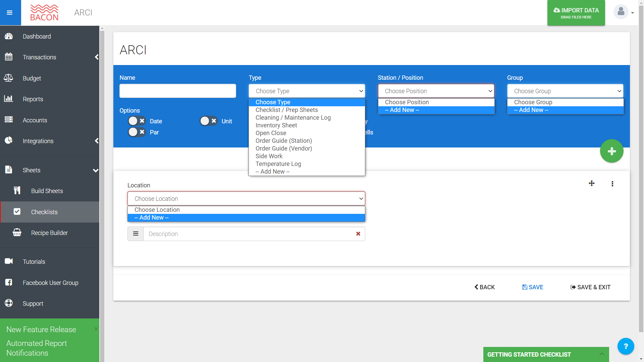The image size is (644, 362).
Task: Open Recipe Builder in sidebar
Action: (49, 233)
